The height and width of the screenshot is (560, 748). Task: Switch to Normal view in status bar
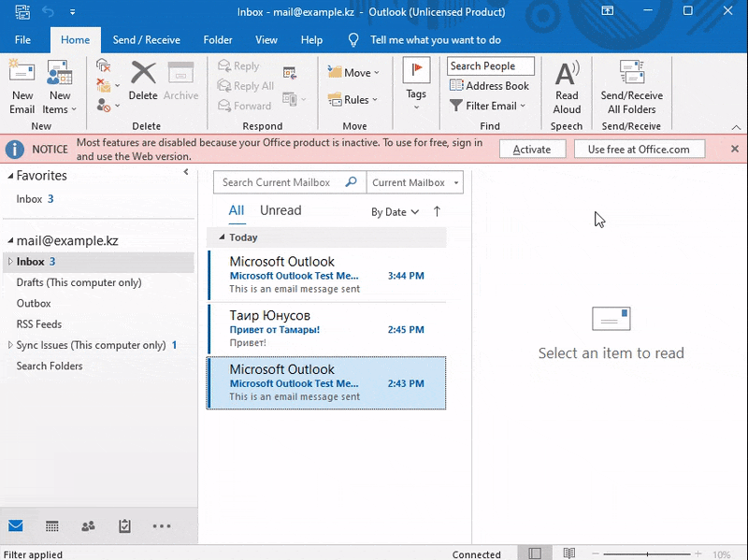tap(535, 553)
